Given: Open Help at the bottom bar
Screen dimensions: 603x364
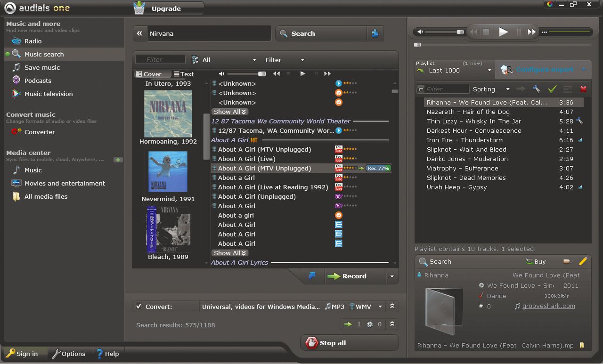Looking at the screenshot, I should click(107, 354).
